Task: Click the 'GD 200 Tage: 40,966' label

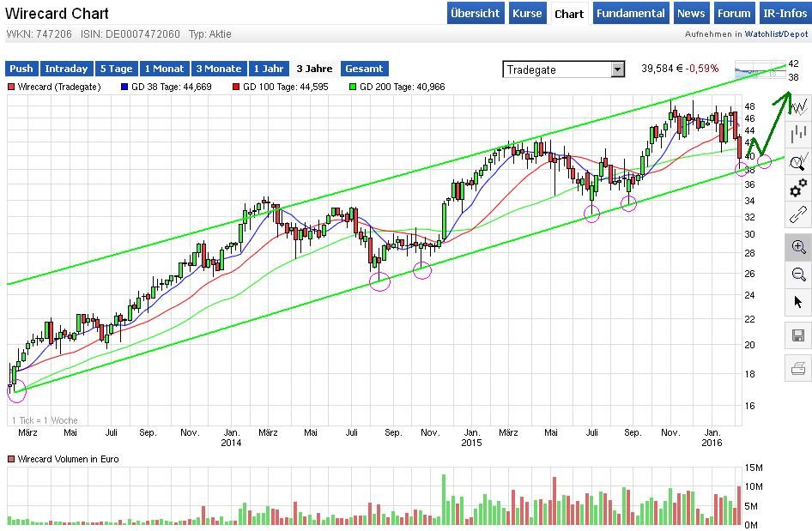Action: (403, 87)
